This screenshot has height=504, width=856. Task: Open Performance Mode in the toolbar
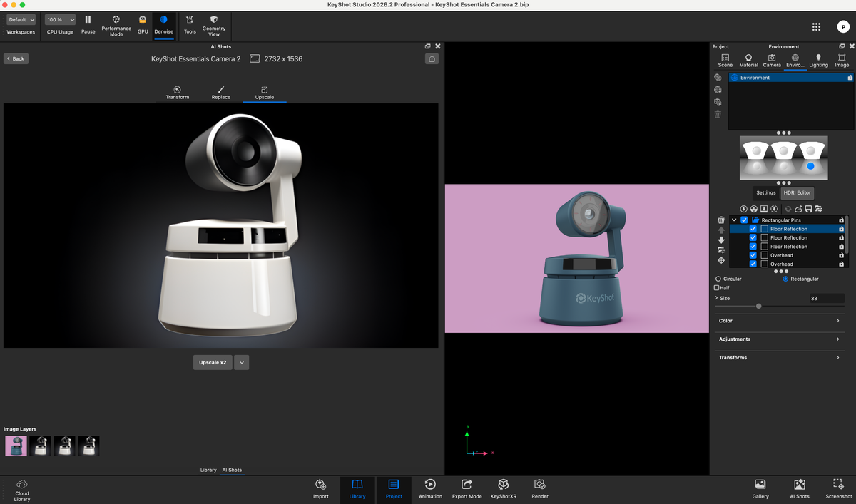[116, 25]
